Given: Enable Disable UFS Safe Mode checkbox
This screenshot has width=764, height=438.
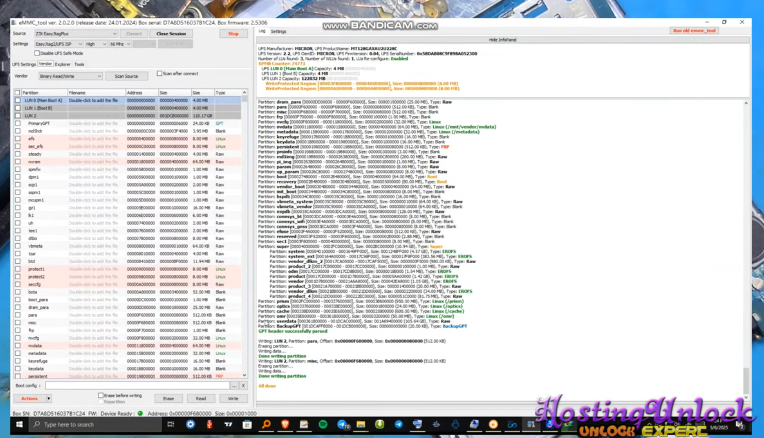Looking at the screenshot, I should (38, 53).
